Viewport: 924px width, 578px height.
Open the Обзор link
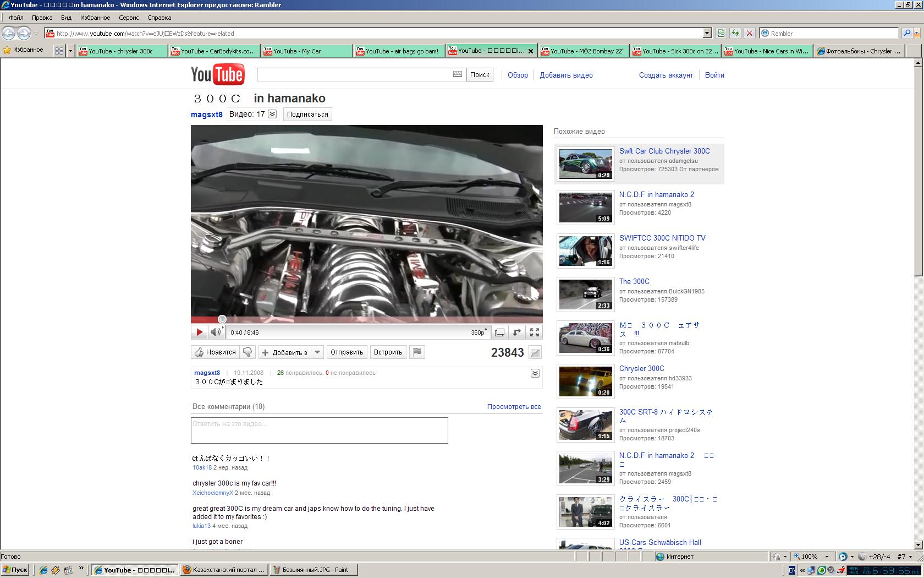click(518, 75)
